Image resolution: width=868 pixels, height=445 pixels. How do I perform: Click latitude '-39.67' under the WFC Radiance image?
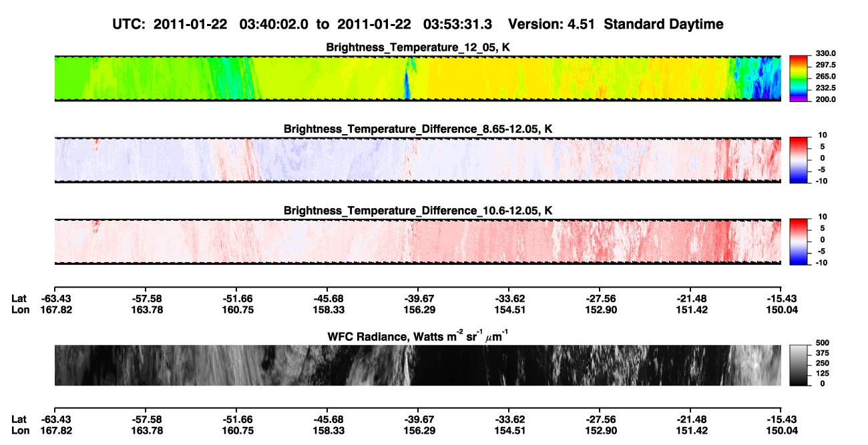pos(418,418)
